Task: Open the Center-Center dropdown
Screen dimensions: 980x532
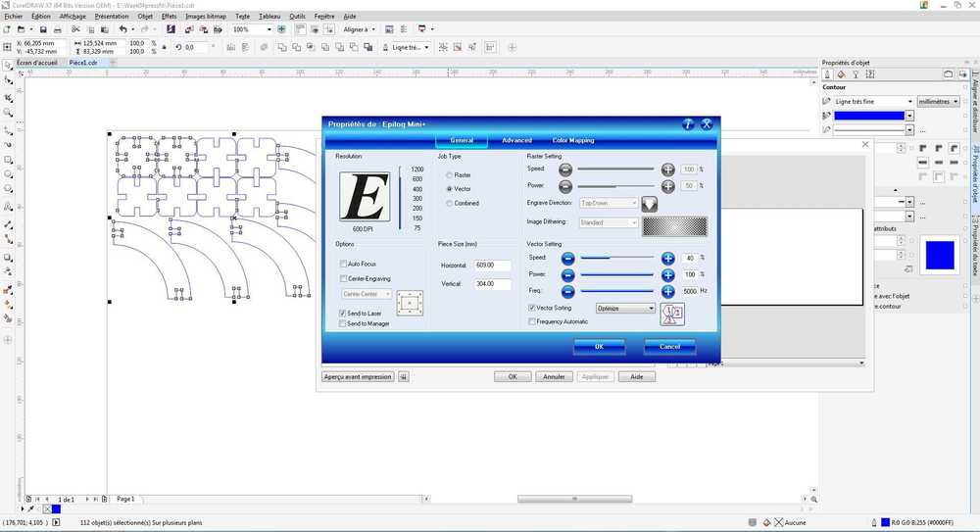Action: (367, 294)
